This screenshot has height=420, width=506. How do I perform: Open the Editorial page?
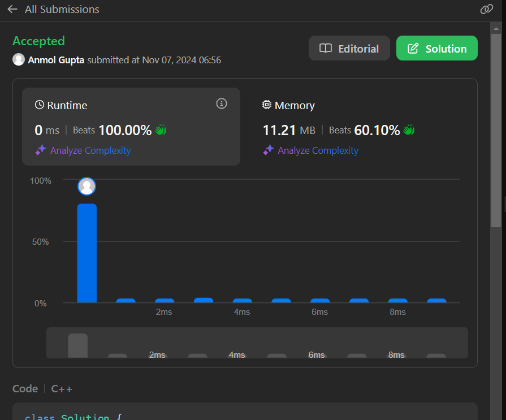349,49
